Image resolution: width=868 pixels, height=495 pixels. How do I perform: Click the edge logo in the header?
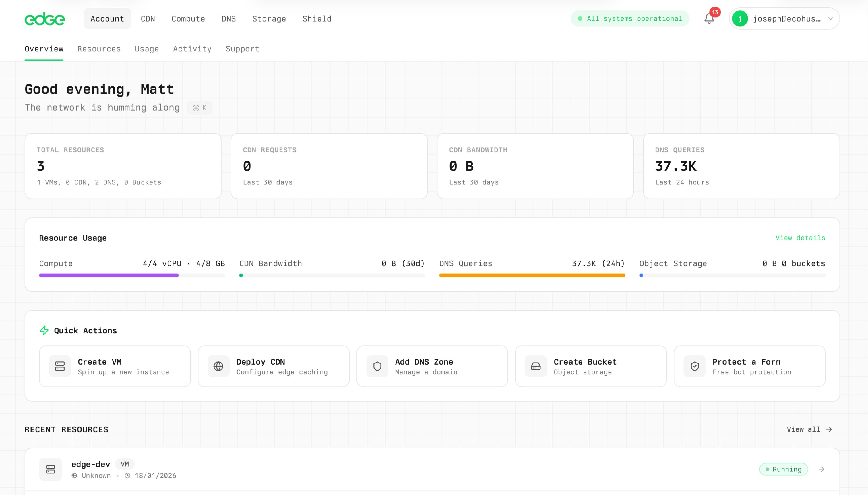[44, 19]
